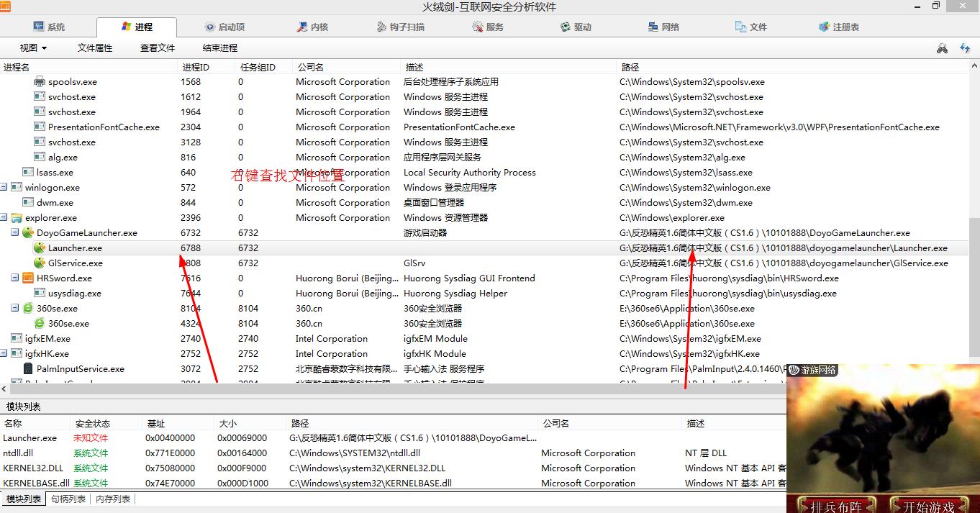Screen dimensions: 980x513
Task: Select the KERNELBASE.dll module row
Action: (393, 484)
